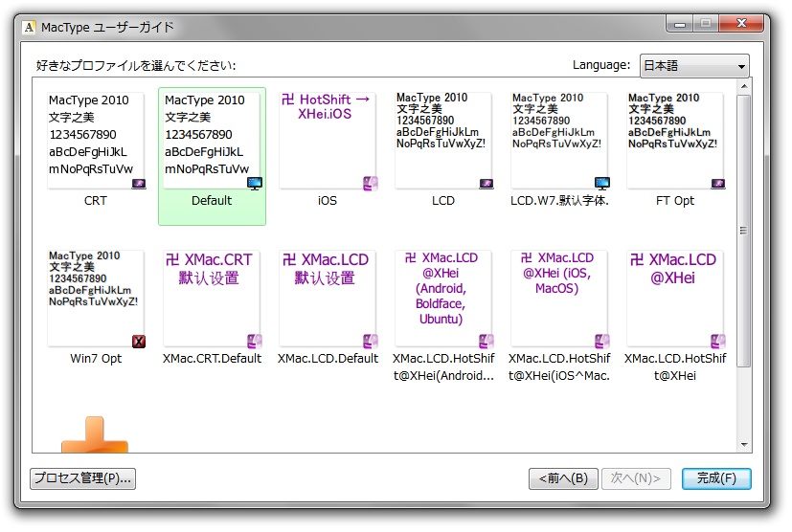Screen dimensions: 792x532
Task: Click the scrollbar up arrow in profile list
Action: tap(744, 86)
